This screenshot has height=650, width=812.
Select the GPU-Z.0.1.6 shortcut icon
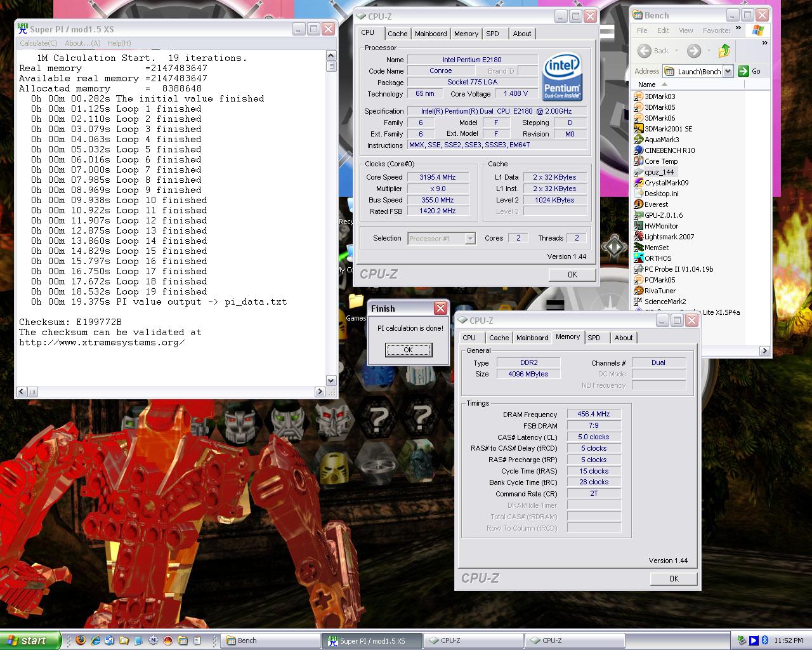pyautogui.click(x=639, y=215)
